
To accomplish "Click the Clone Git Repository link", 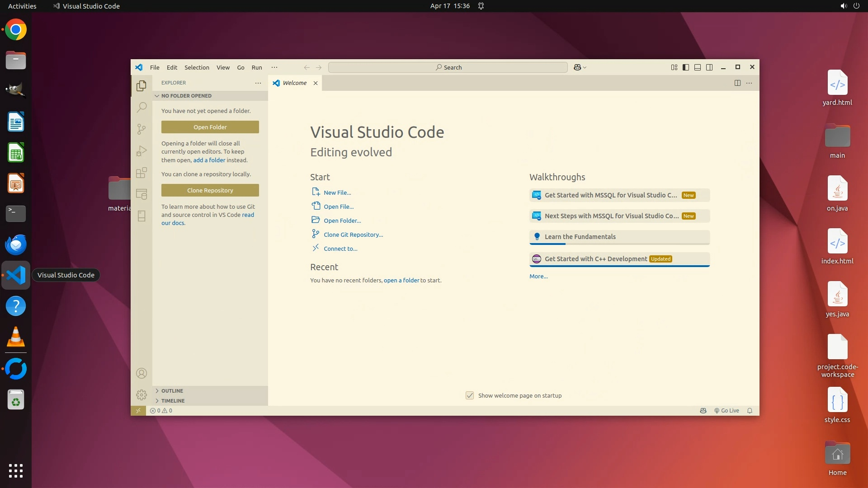I will 353,235.
